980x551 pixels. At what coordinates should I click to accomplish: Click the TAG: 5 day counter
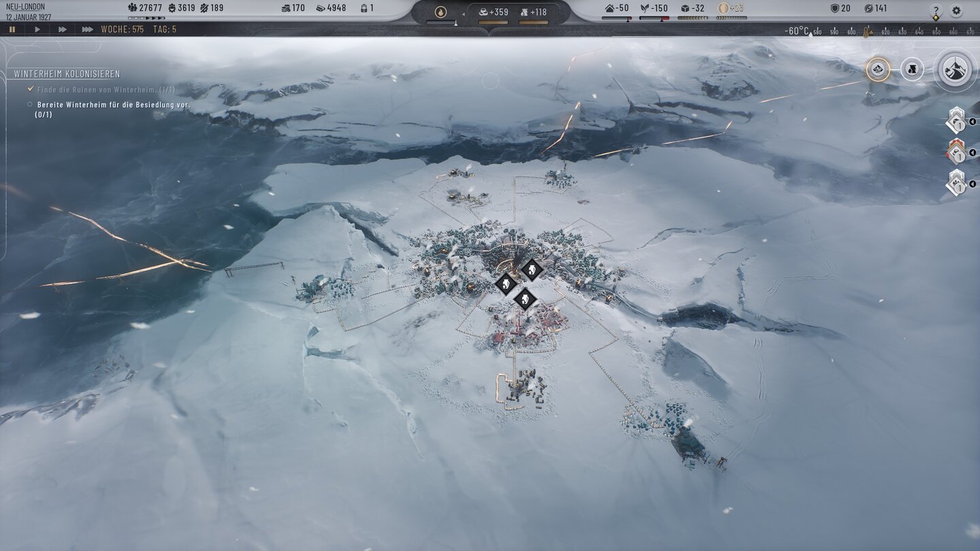[x=166, y=29]
